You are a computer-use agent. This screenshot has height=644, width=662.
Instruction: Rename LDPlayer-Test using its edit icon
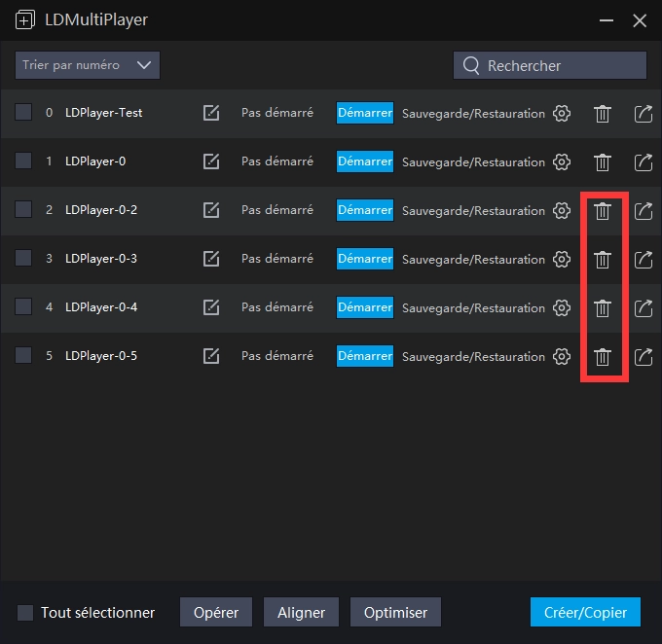click(x=211, y=113)
